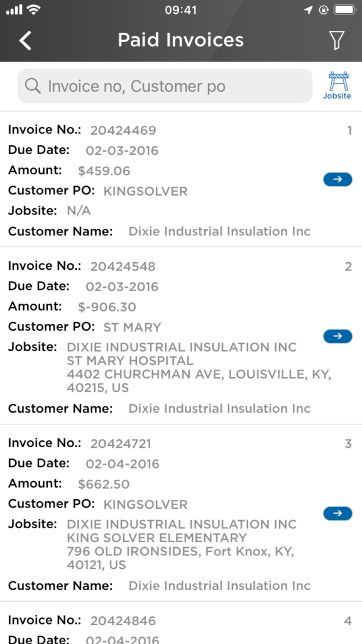This screenshot has height=644, width=362.
Task: Select invoice number 20424846 entry
Action: [x=123, y=620]
